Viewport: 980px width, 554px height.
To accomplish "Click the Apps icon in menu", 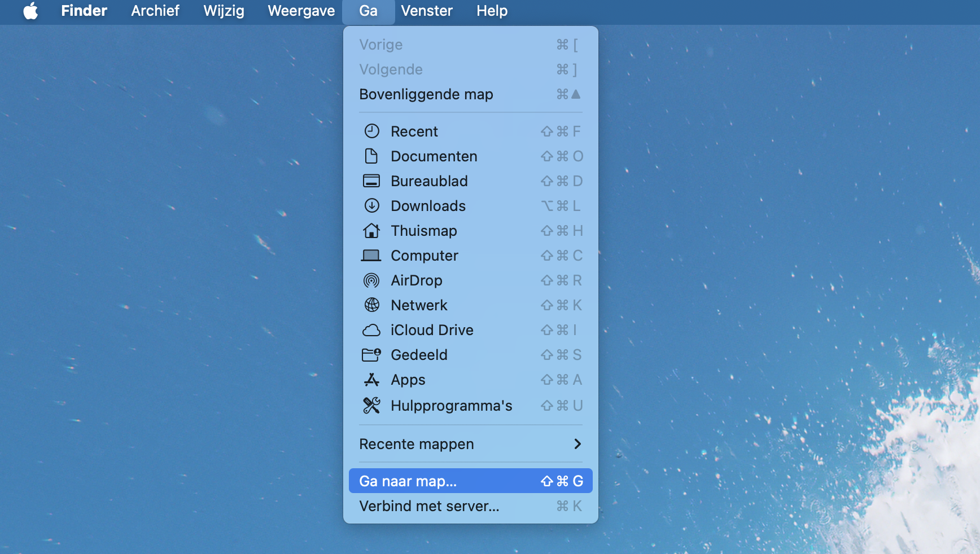I will pyautogui.click(x=371, y=380).
